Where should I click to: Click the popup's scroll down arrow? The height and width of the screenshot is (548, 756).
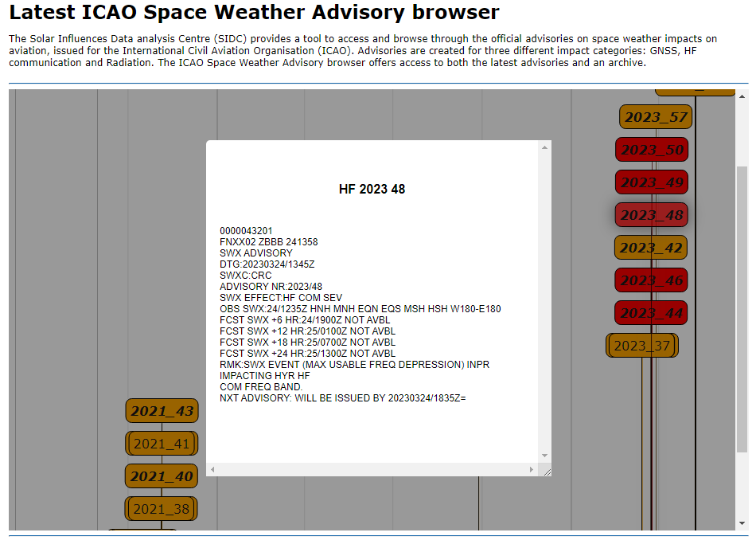(544, 456)
